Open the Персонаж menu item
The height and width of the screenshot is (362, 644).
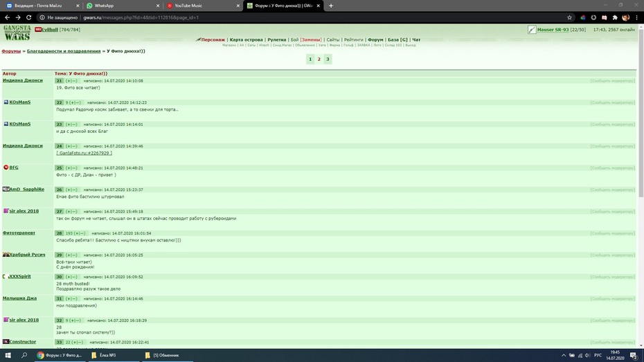pyautogui.click(x=213, y=40)
